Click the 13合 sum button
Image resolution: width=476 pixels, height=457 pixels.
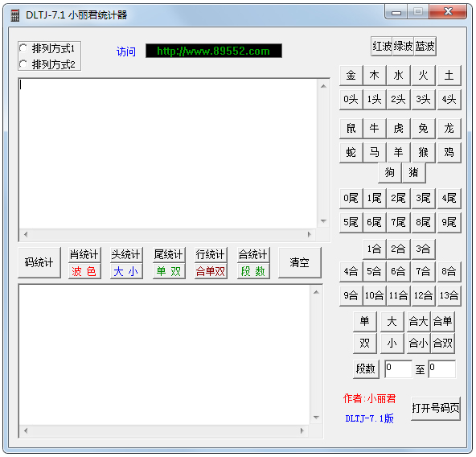point(449,295)
